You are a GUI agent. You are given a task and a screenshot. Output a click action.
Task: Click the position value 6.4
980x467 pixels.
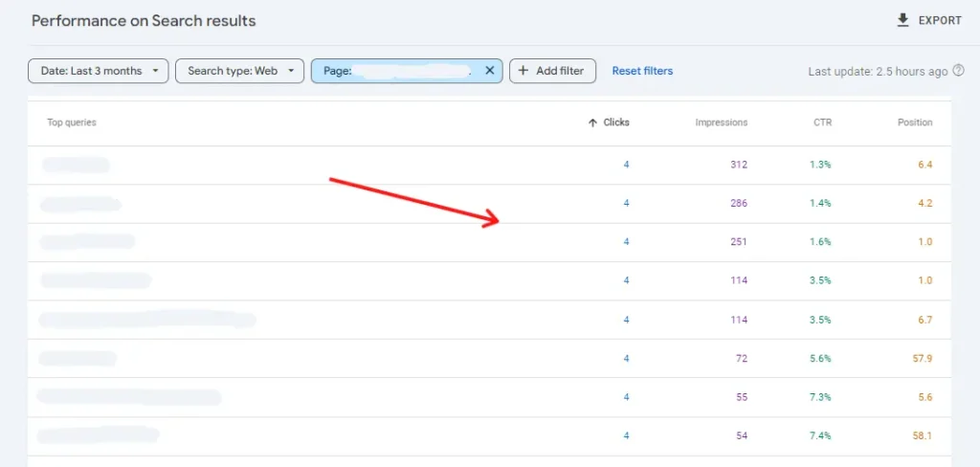pyautogui.click(x=926, y=165)
